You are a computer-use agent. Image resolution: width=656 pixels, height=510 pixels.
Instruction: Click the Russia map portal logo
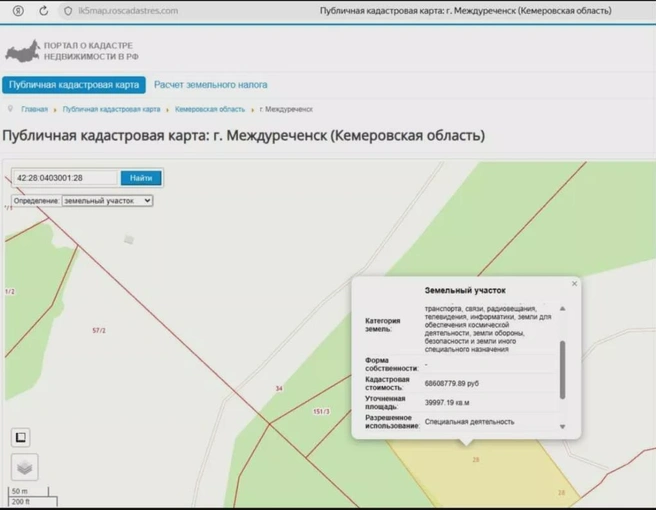point(23,51)
